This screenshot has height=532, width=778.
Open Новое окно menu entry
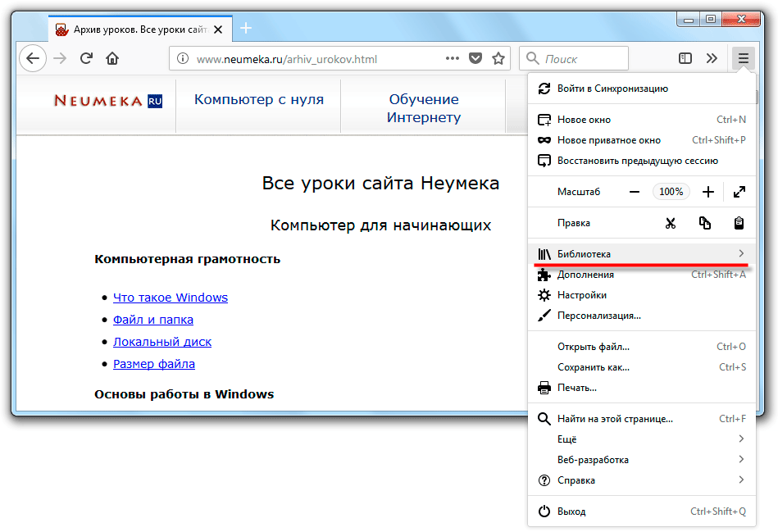pos(642,120)
